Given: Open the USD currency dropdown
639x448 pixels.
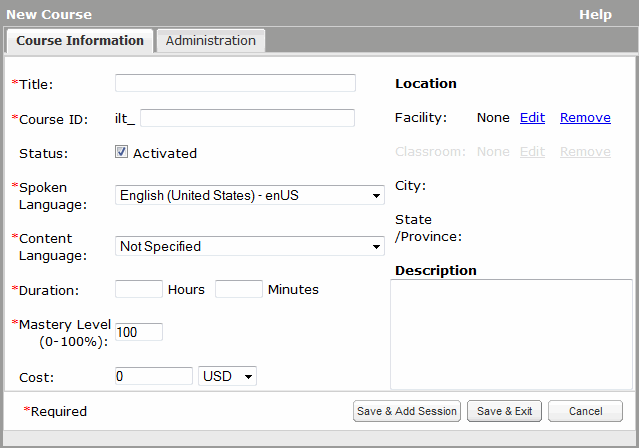Looking at the screenshot, I should pos(228,376).
